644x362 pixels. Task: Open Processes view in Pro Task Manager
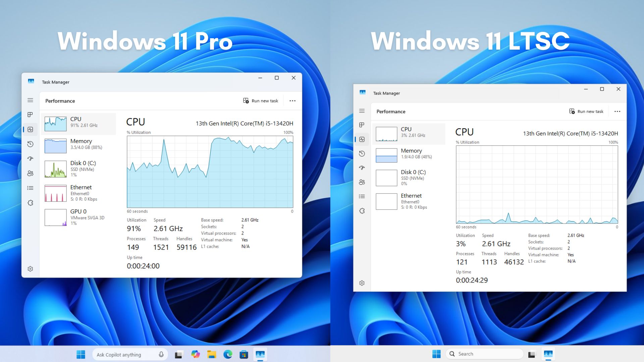point(31,114)
